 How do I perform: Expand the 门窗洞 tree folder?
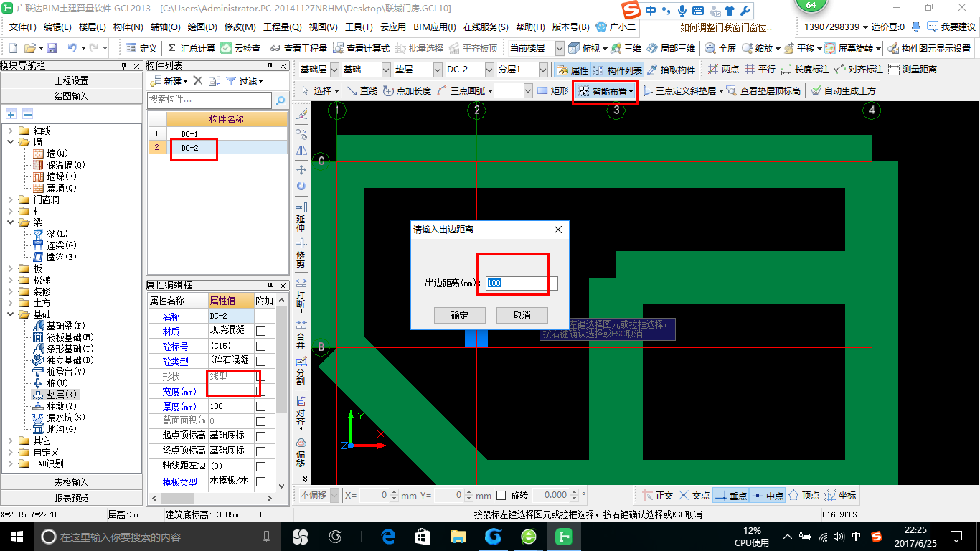(11, 199)
